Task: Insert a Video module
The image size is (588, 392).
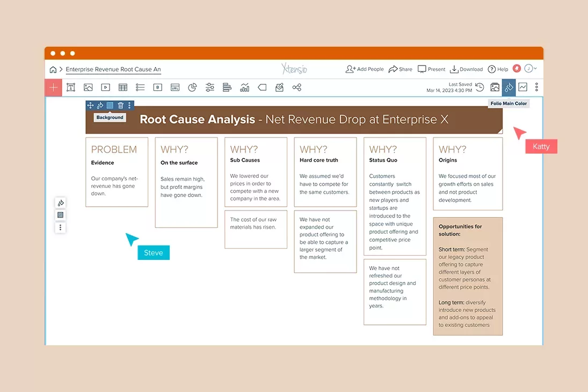Action: pos(105,87)
